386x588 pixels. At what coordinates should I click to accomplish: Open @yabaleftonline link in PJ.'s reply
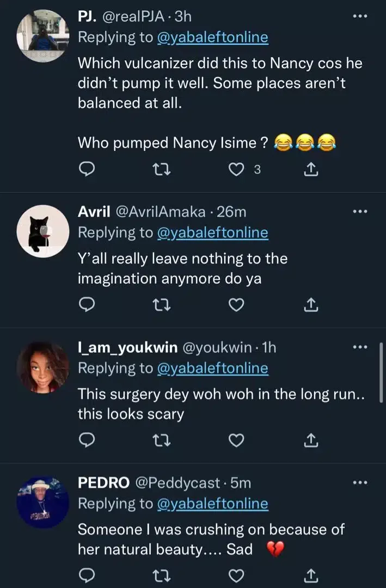point(212,37)
